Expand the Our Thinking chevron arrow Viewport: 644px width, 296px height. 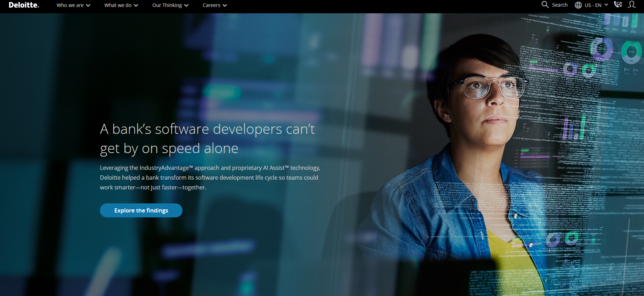tap(186, 6)
